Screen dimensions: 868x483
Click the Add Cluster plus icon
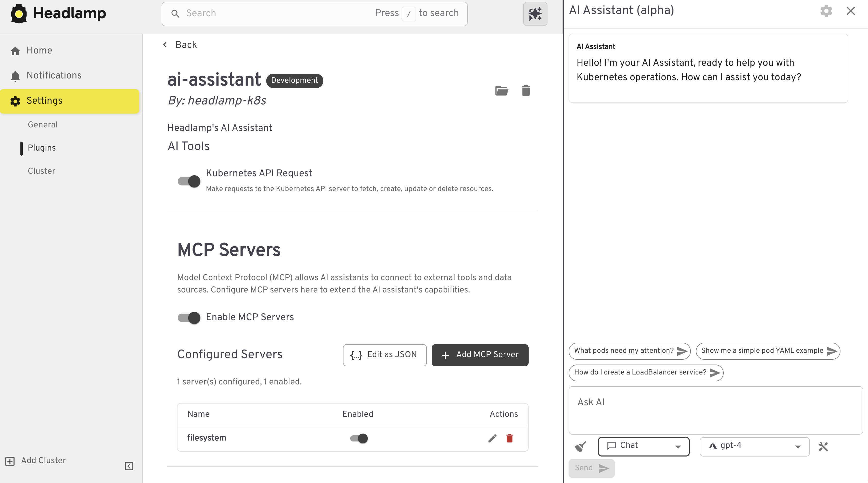[10, 461]
